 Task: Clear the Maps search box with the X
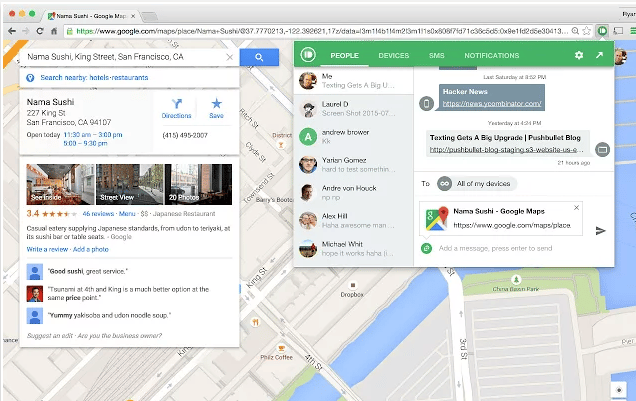pyautogui.click(x=230, y=58)
